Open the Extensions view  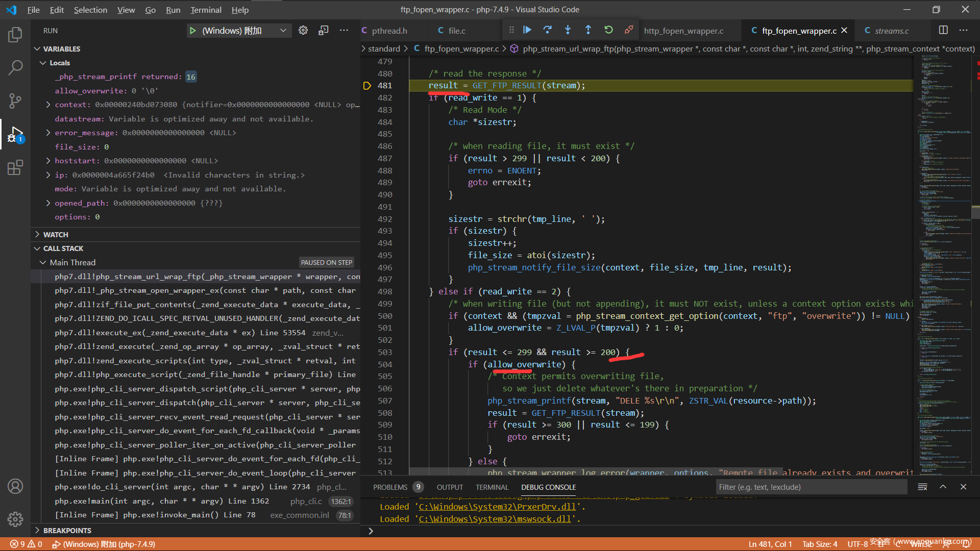pos(15,167)
